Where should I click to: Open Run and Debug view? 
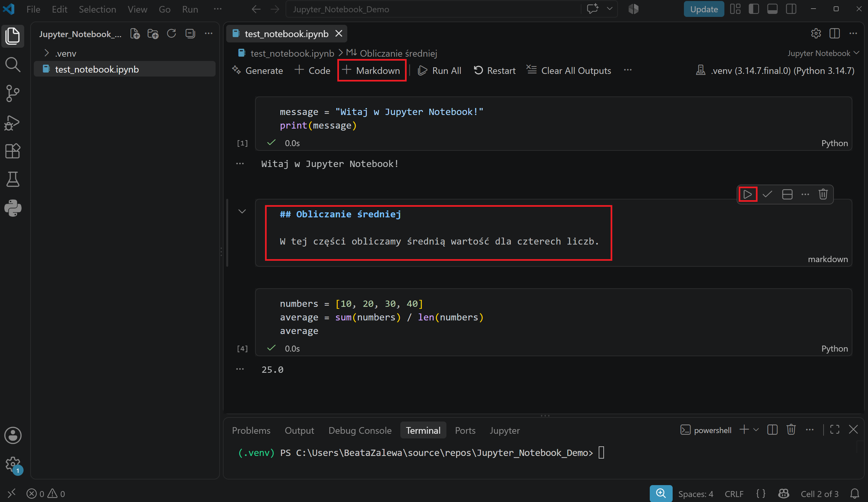coord(13,123)
